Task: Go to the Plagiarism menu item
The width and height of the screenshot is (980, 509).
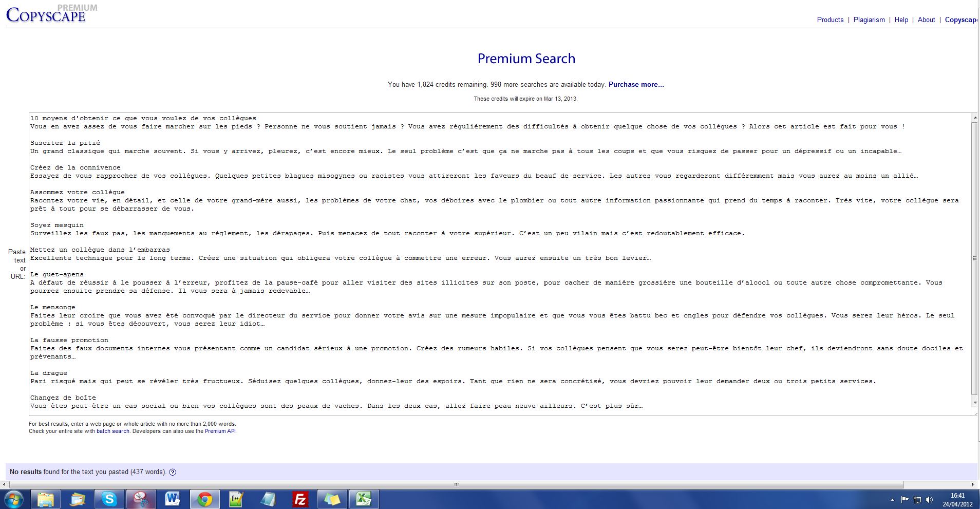Action: tap(869, 20)
